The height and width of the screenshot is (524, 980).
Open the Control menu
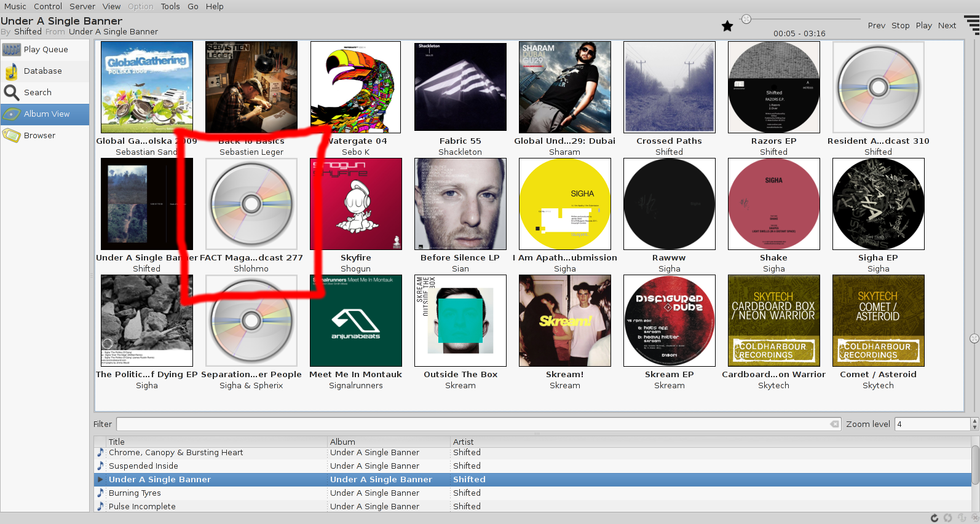(x=48, y=6)
